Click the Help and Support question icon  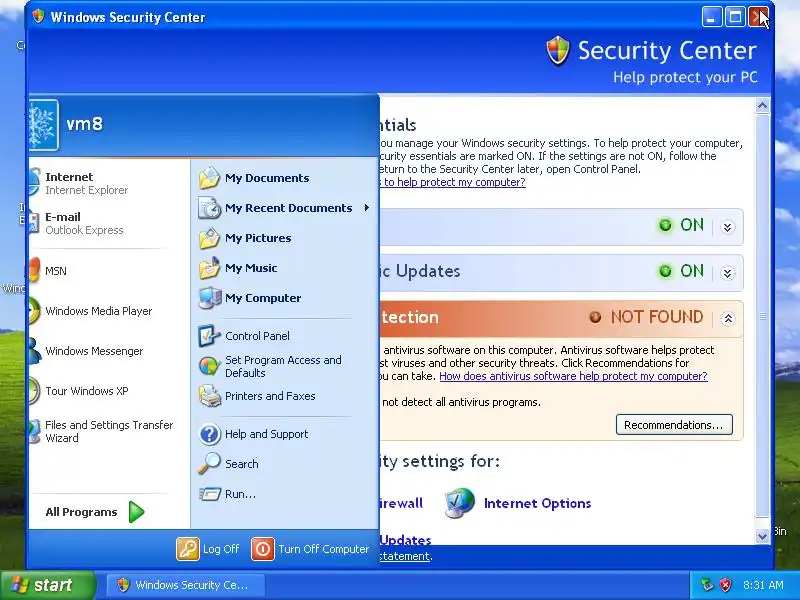click(209, 434)
